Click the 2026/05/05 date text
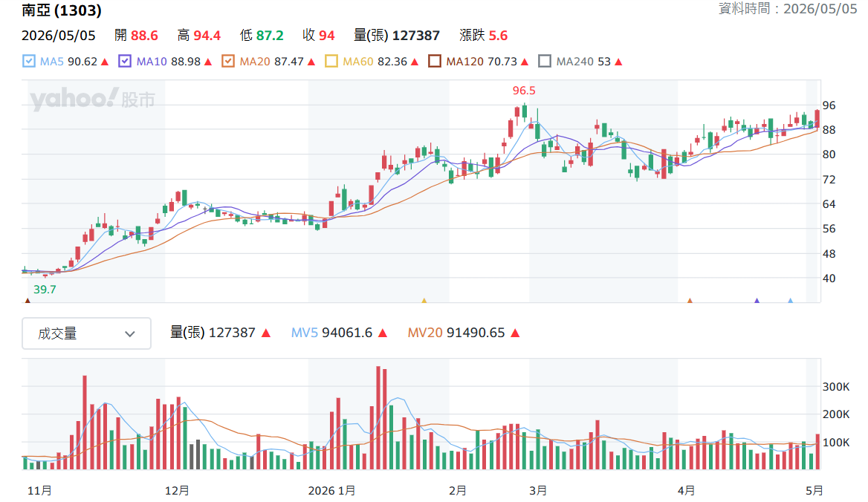 [x=59, y=36]
